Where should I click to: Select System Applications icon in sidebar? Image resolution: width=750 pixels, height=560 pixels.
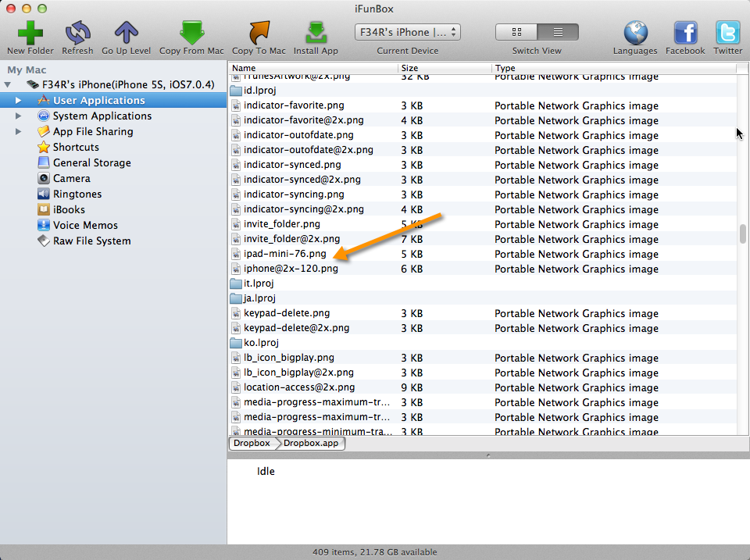pos(44,116)
